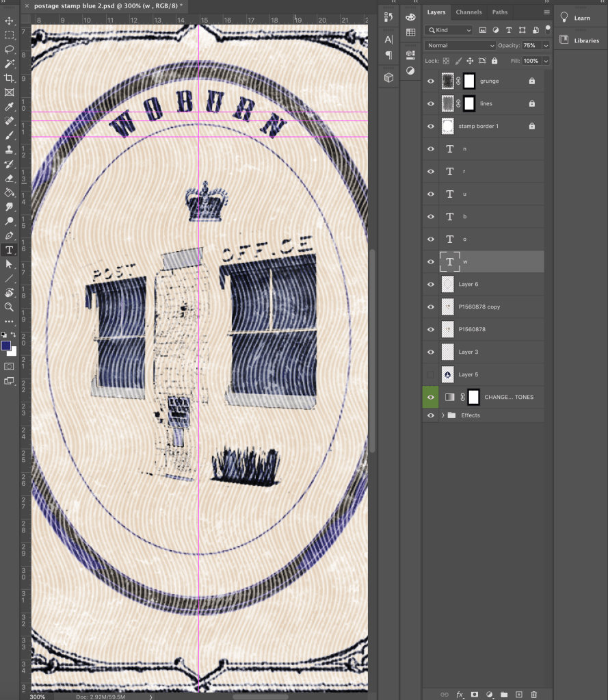Click the dark blue foreground color swatch

click(7, 346)
